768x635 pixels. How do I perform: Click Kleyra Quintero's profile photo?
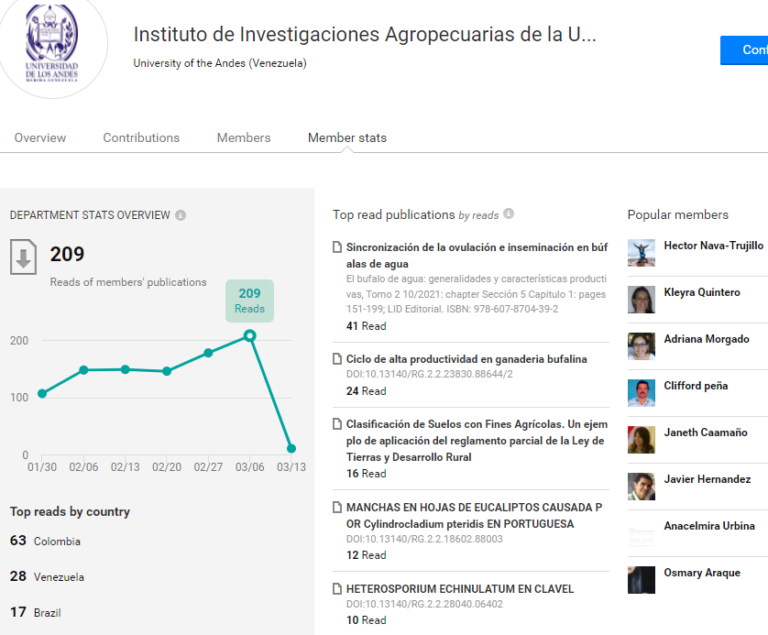point(641,299)
